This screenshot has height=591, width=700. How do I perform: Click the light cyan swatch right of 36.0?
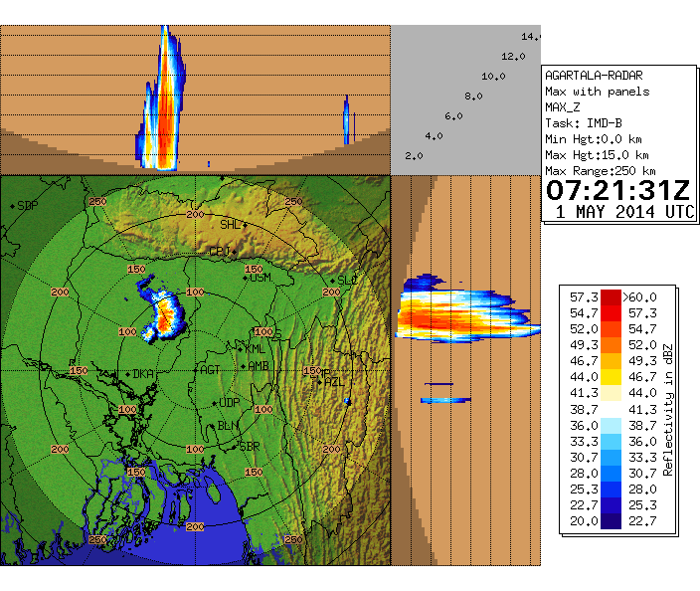click(x=611, y=425)
